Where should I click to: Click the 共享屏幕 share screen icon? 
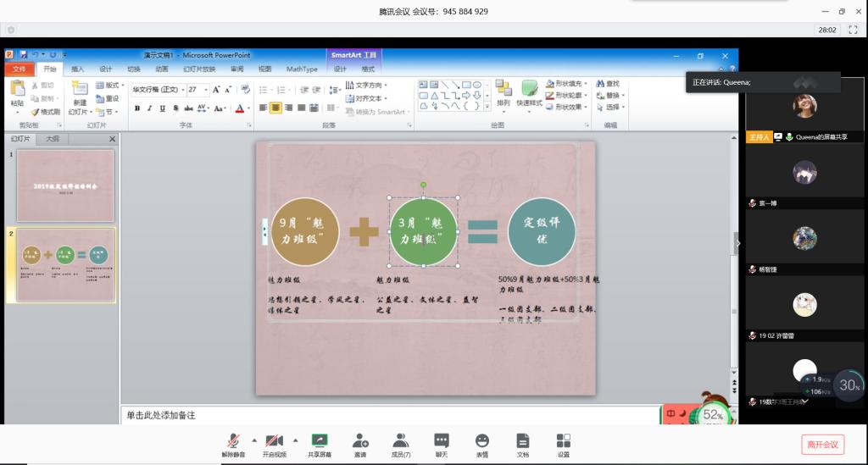(319, 442)
